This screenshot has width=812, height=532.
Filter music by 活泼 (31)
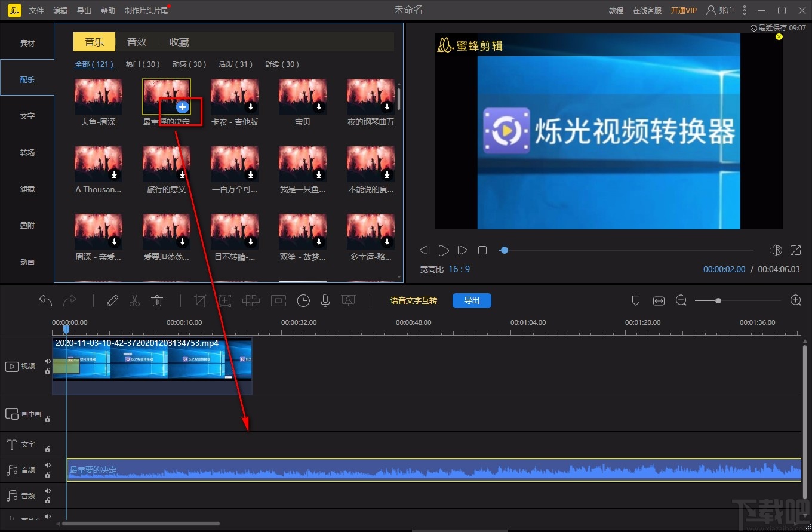[236, 64]
